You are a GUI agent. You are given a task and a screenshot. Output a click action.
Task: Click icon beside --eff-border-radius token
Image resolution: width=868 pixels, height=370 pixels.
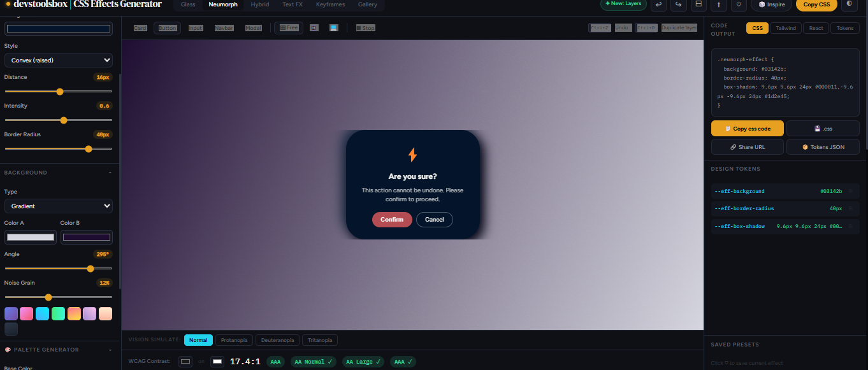point(850,208)
